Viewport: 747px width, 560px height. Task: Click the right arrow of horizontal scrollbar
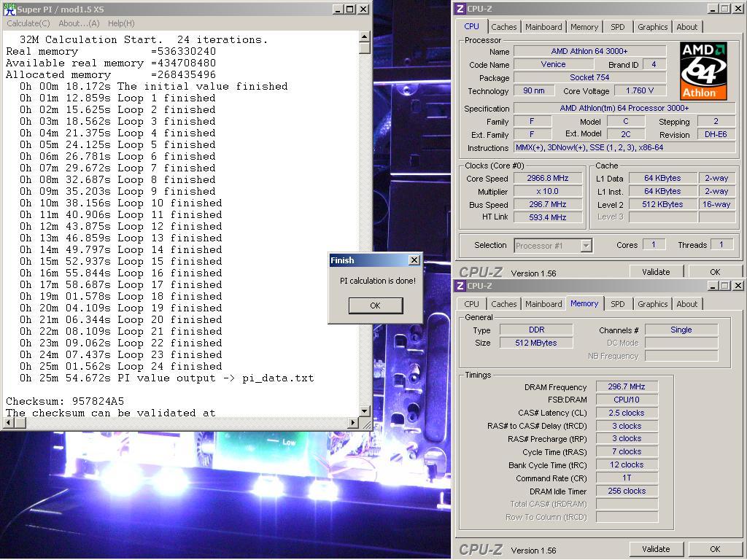pos(353,422)
